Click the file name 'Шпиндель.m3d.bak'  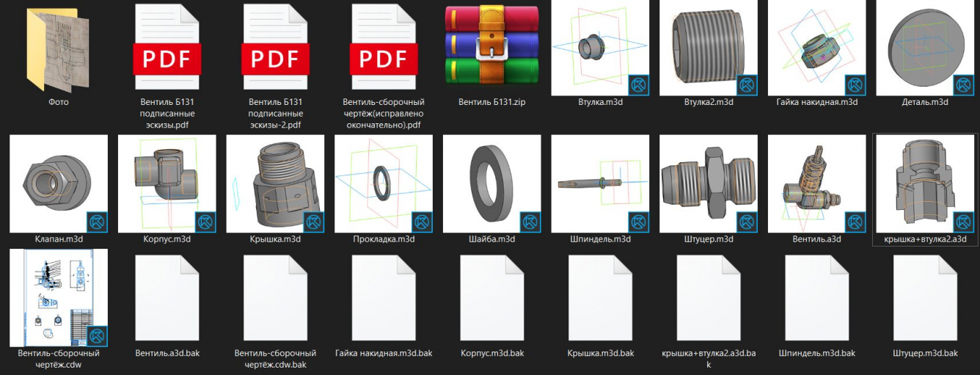pyautogui.click(x=816, y=353)
